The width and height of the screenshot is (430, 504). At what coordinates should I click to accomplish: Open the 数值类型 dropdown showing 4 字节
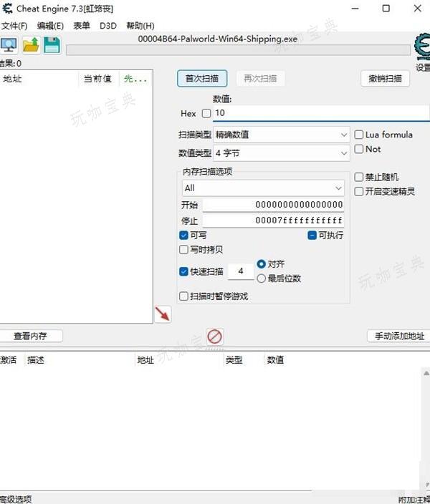point(282,153)
